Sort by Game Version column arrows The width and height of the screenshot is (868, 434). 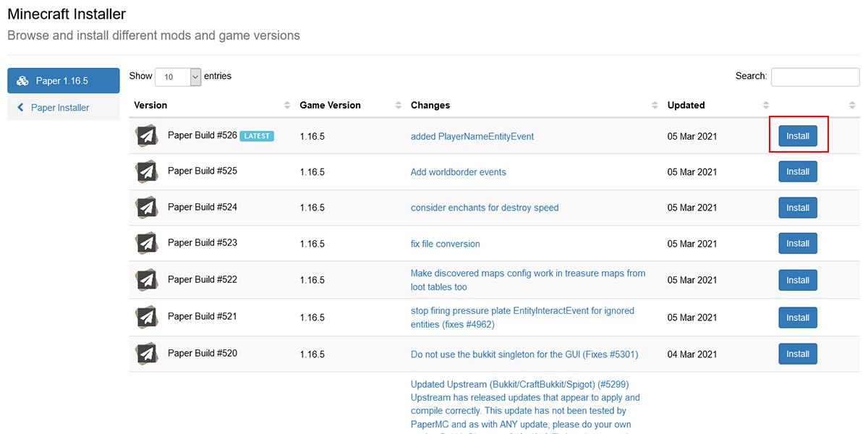click(398, 106)
